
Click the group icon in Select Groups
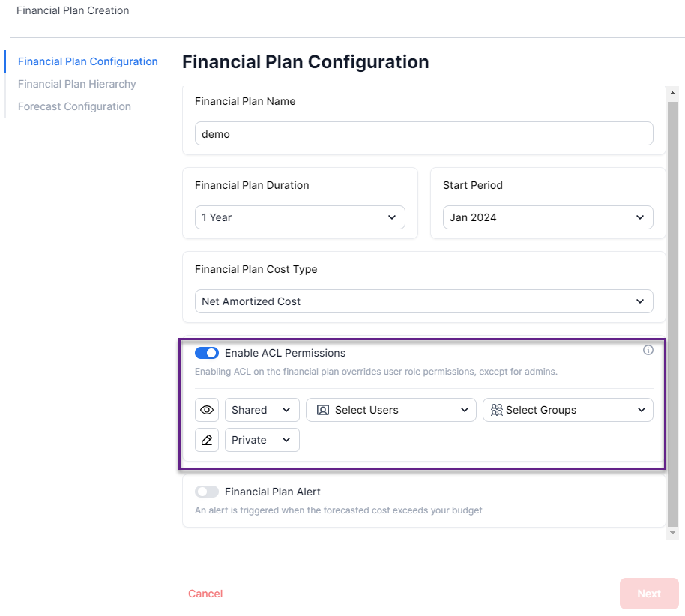[x=496, y=410]
